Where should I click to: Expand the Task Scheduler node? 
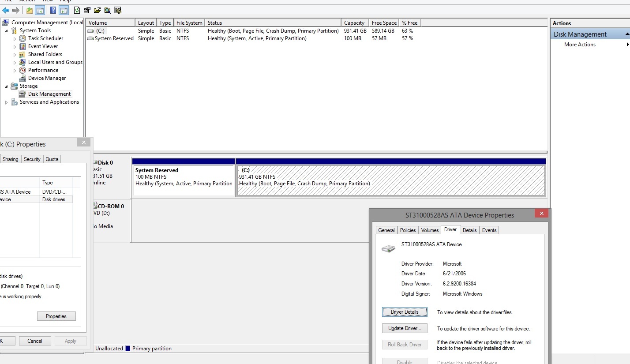(x=15, y=38)
